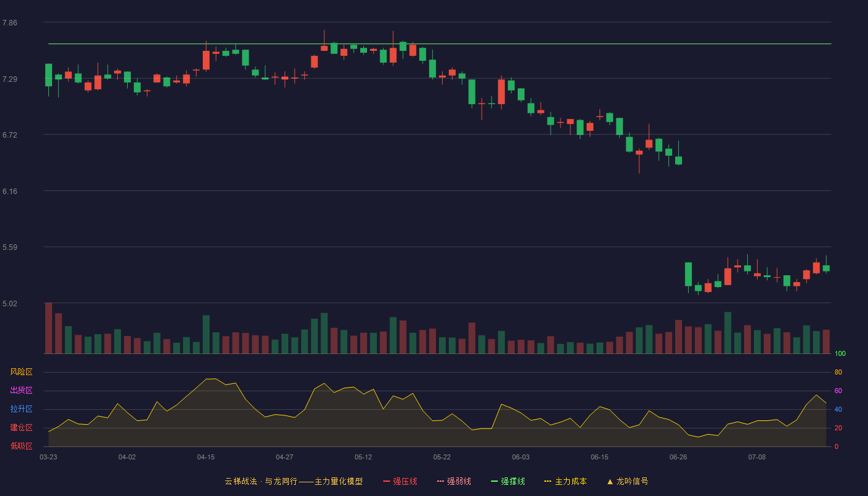Select the 建仓区 zone label

click(21, 428)
